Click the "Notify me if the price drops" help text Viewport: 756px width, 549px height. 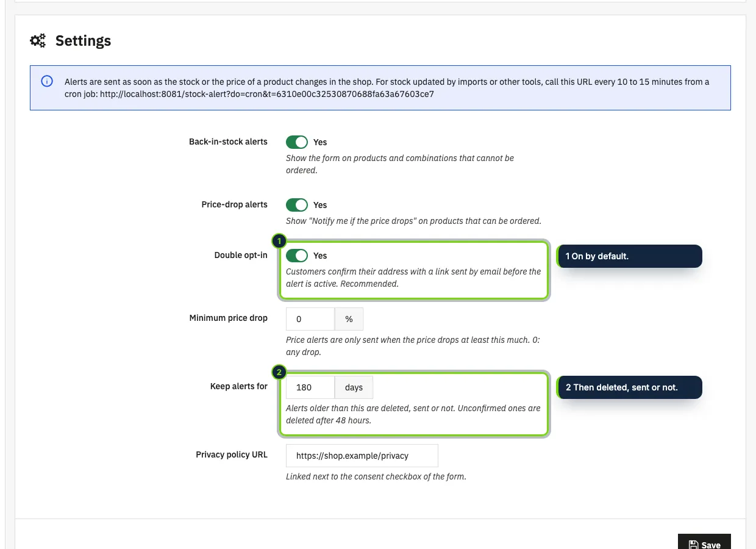pos(413,221)
